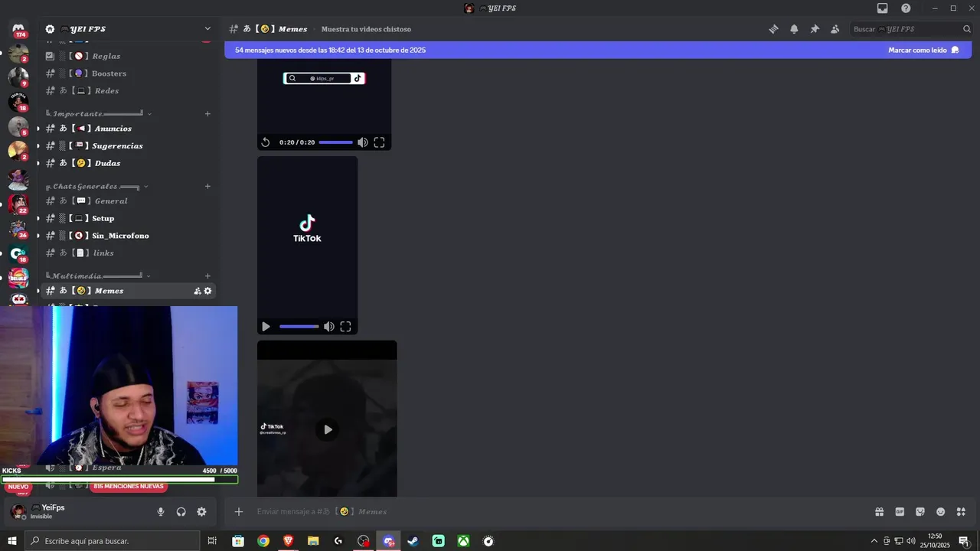
Task: Toggle the microphone mute in user panel
Action: click(x=161, y=511)
